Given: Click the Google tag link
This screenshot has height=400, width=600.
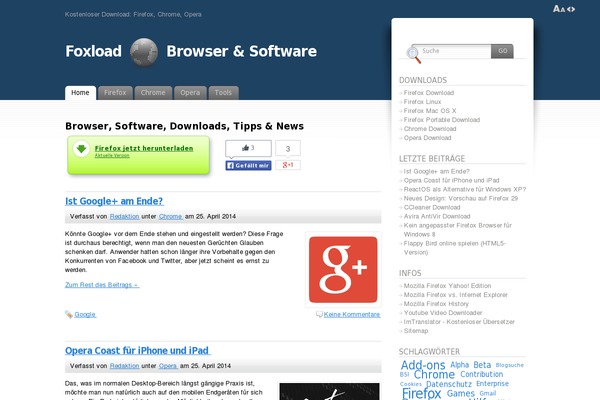Looking at the screenshot, I should 85,315.
